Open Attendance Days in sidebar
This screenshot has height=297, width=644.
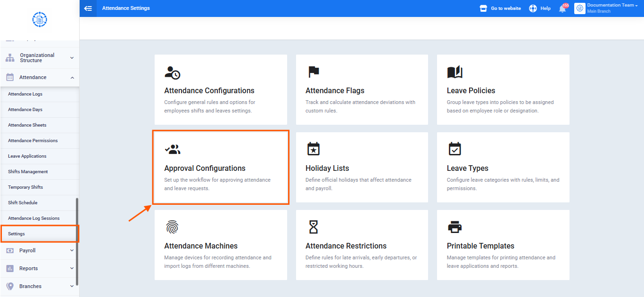(40, 110)
